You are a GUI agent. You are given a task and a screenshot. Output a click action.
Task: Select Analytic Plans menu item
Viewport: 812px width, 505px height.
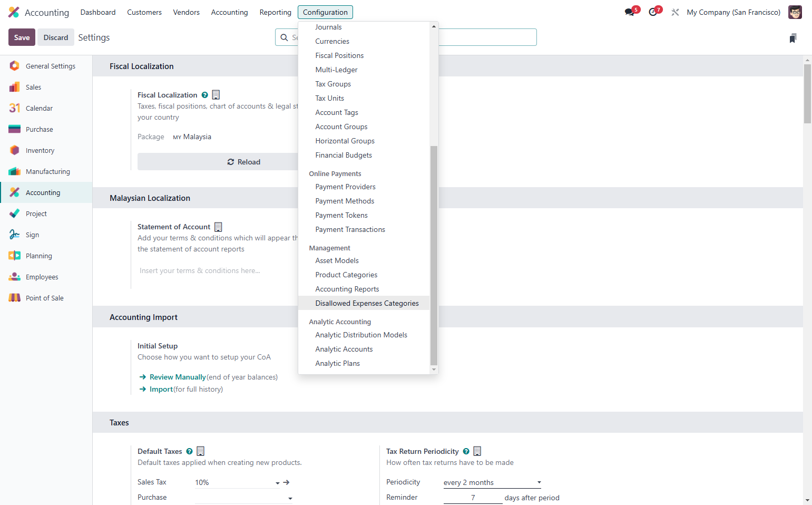pyautogui.click(x=364, y=363)
